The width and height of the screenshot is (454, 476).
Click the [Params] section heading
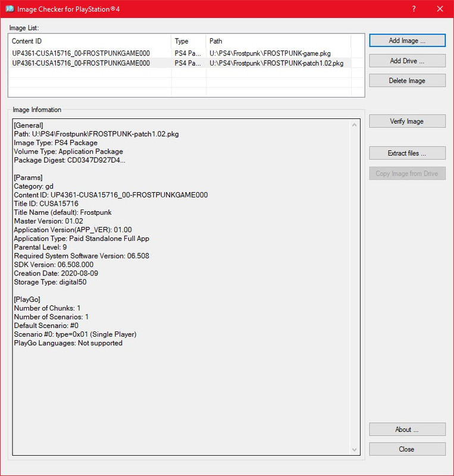[28, 177]
